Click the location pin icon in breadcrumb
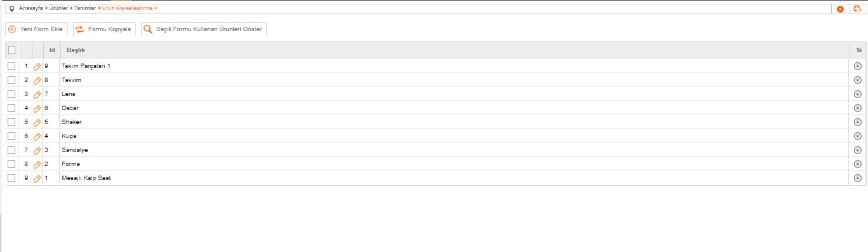Image resolution: width=868 pixels, height=252 pixels. (11, 8)
